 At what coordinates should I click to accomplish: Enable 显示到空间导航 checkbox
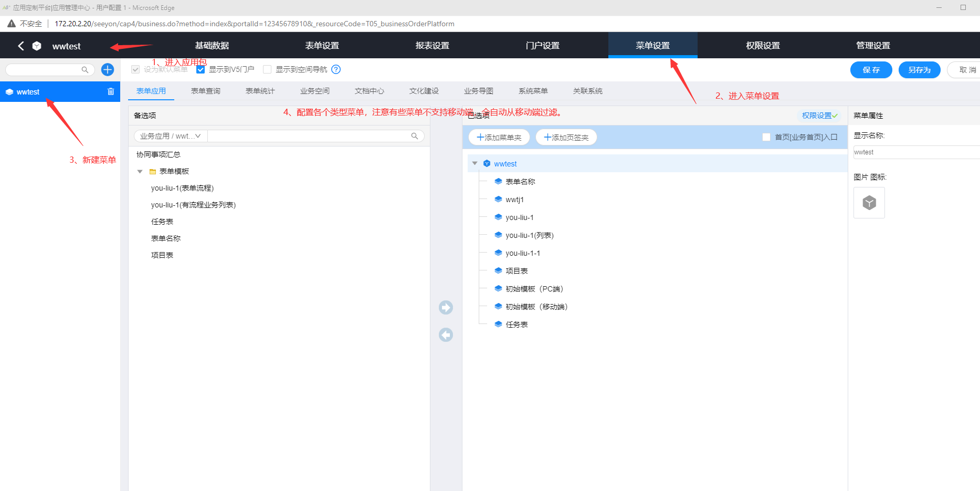[x=267, y=69]
